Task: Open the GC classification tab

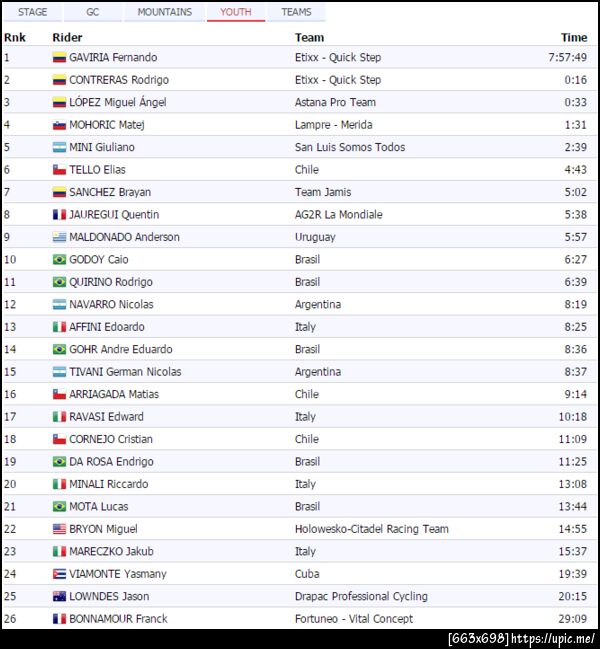Action: tap(92, 12)
